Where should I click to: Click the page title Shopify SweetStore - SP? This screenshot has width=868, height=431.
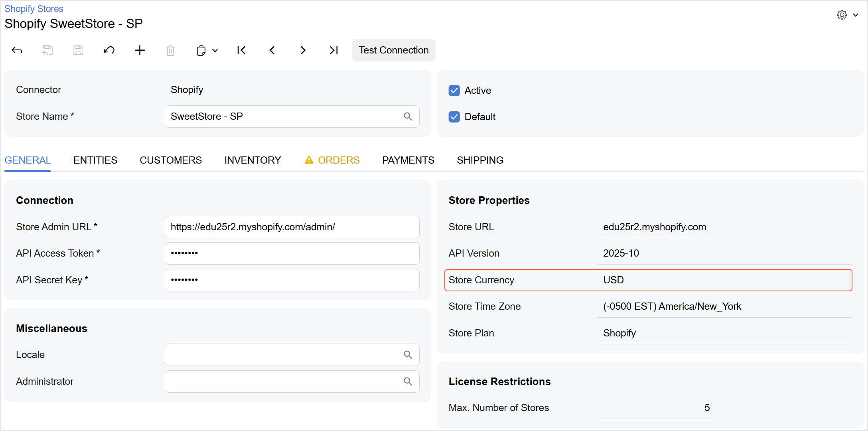pos(73,24)
